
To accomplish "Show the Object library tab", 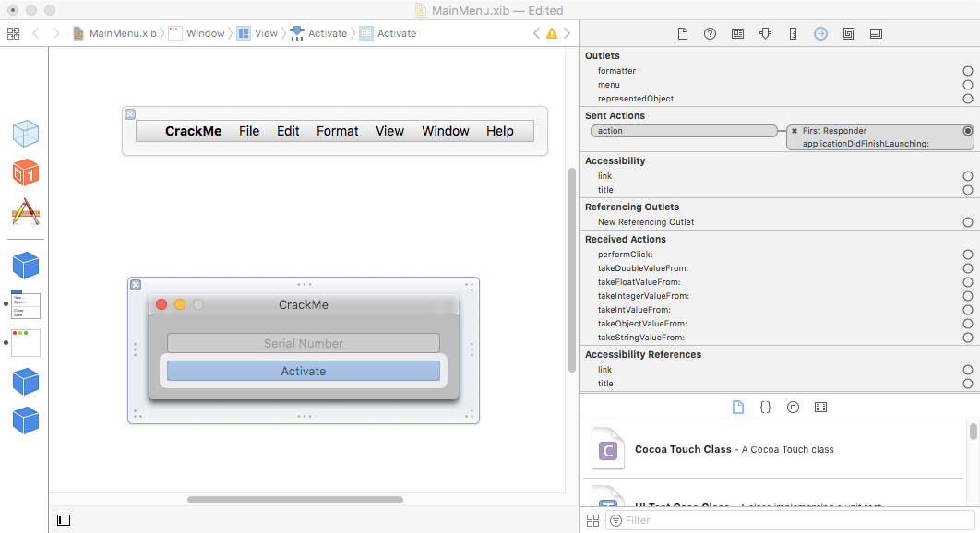I will (x=793, y=407).
